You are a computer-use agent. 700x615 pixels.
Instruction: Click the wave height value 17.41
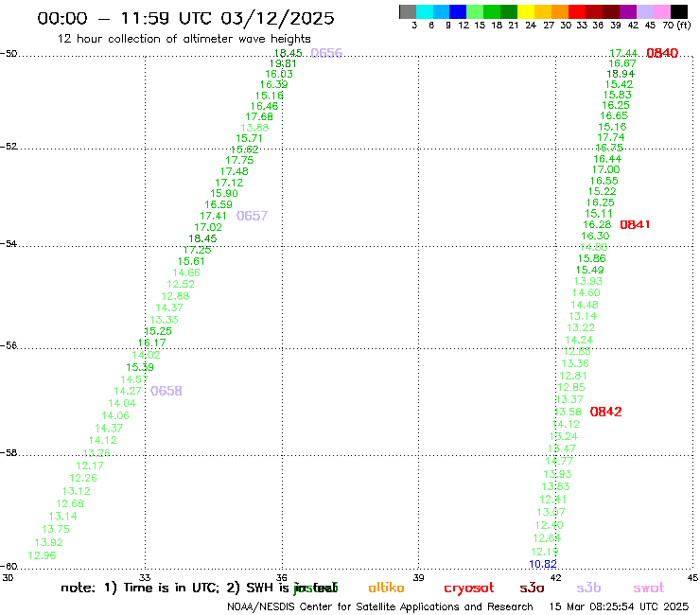(x=213, y=216)
